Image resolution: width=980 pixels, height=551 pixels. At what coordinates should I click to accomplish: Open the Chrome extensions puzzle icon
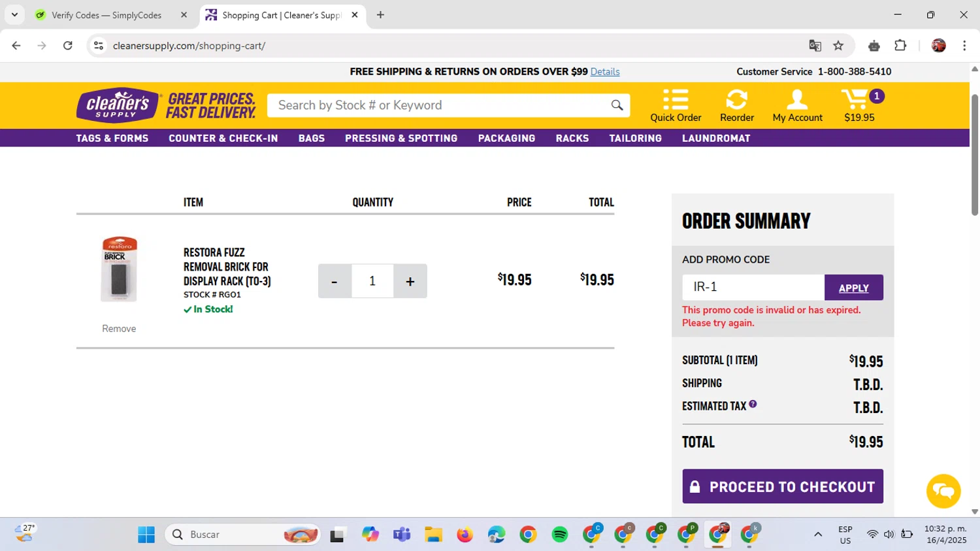pos(900,46)
